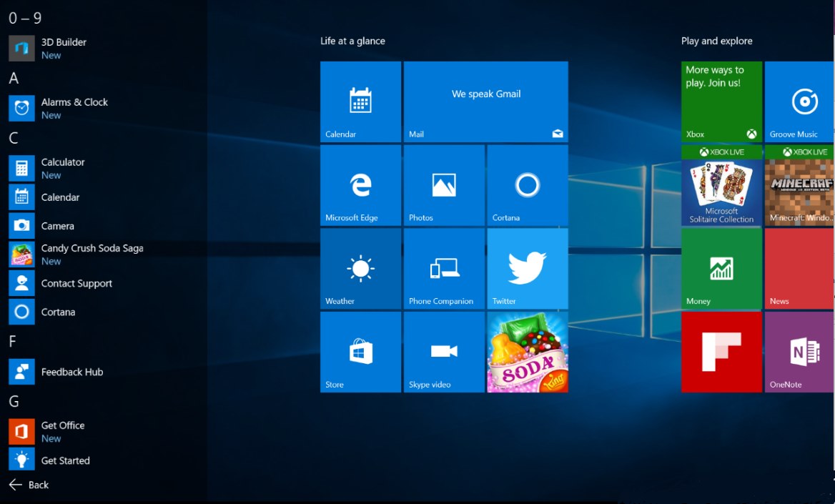Open the Weather tile

(x=360, y=269)
